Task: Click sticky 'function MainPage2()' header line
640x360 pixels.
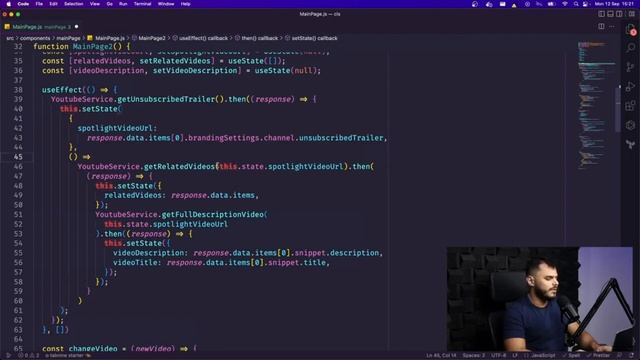Action: click(x=82, y=47)
